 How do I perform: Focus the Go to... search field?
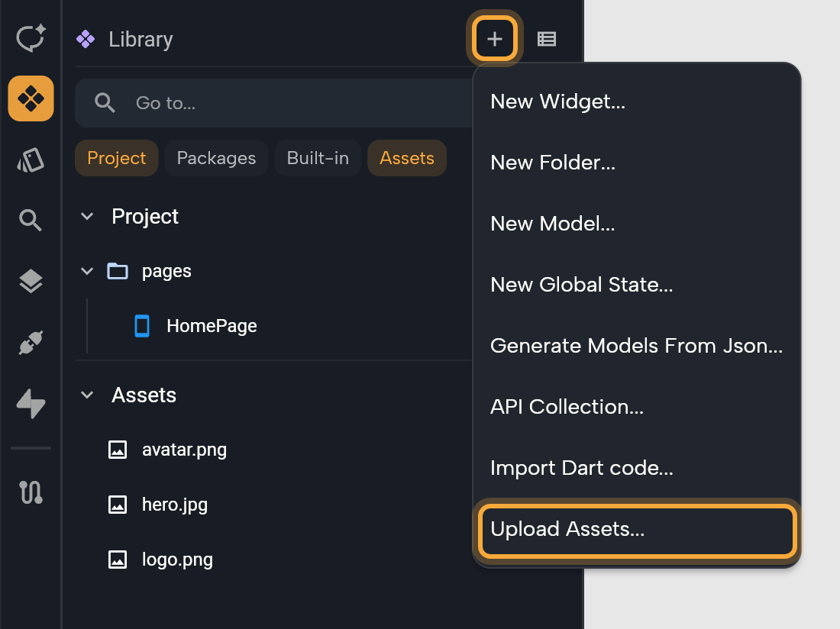[274, 103]
